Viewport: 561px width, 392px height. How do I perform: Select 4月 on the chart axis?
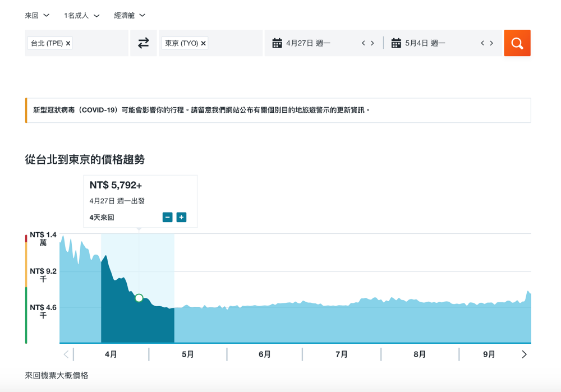coord(111,354)
